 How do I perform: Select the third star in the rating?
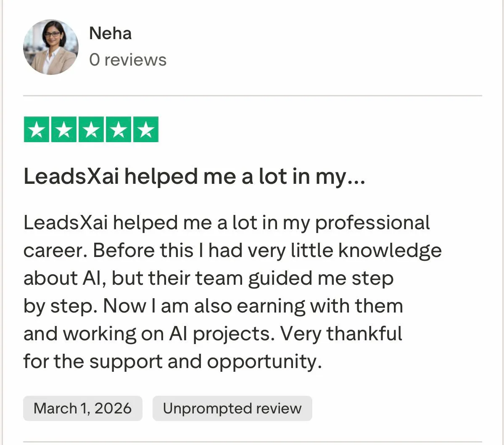91,130
